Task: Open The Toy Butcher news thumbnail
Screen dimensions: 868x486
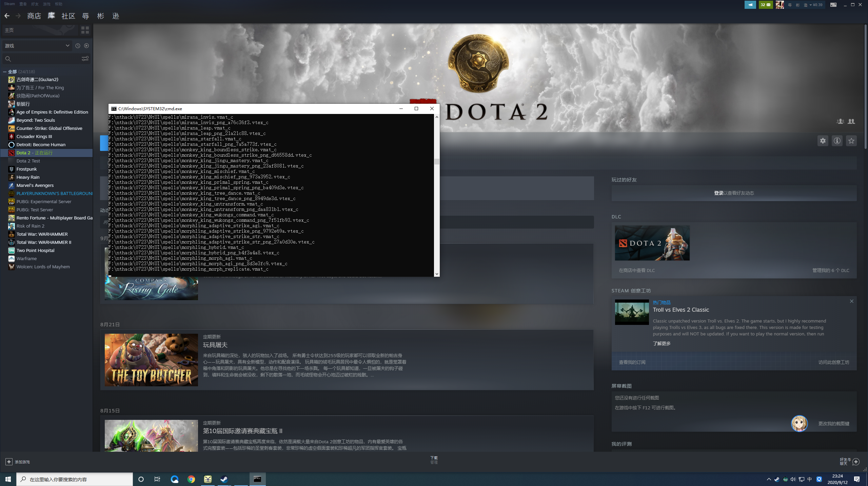Action: [151, 360]
